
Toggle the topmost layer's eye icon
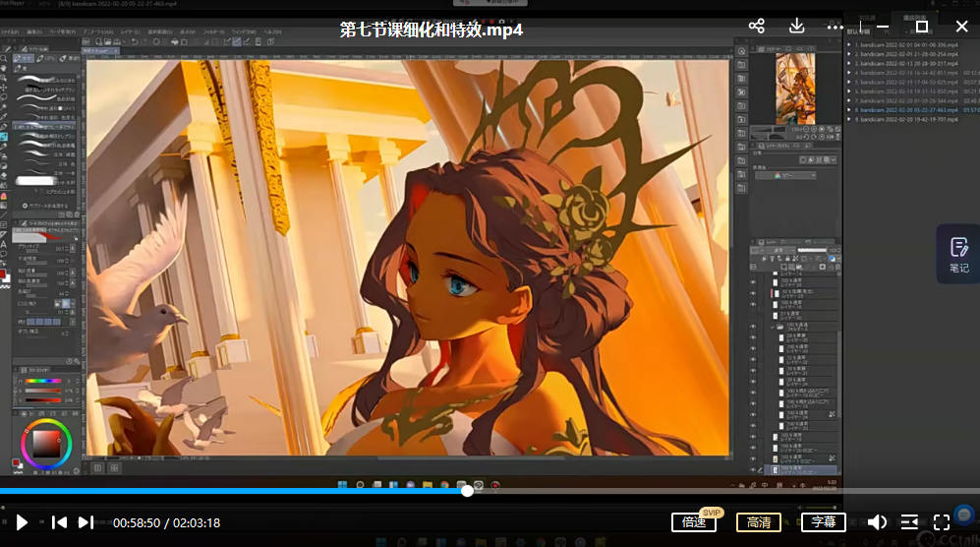click(754, 281)
